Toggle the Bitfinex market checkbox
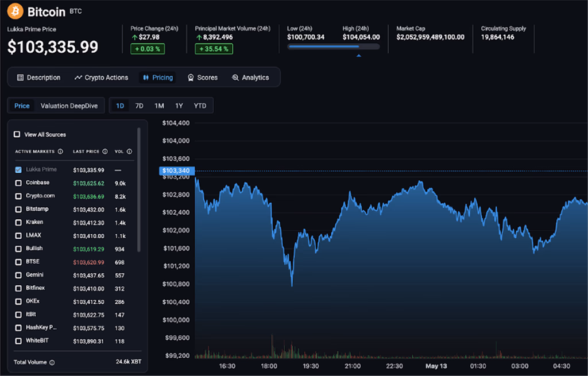588x376 pixels. [18, 288]
